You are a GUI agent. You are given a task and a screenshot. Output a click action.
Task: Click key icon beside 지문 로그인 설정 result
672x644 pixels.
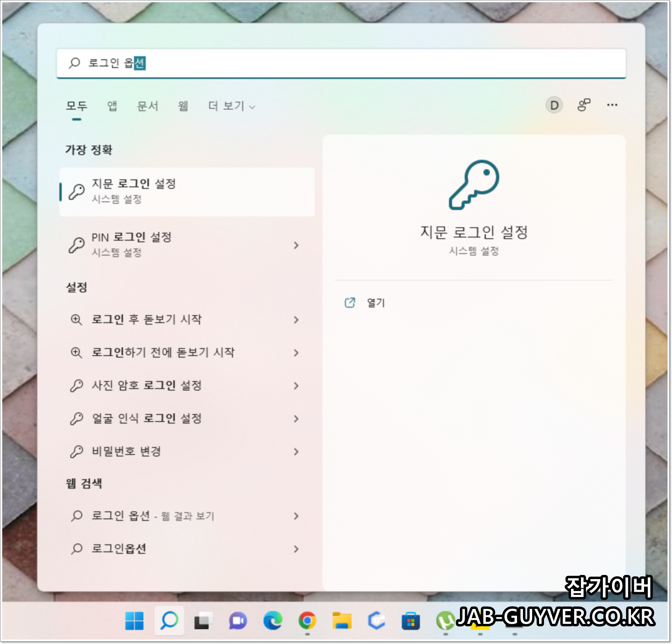[77, 192]
